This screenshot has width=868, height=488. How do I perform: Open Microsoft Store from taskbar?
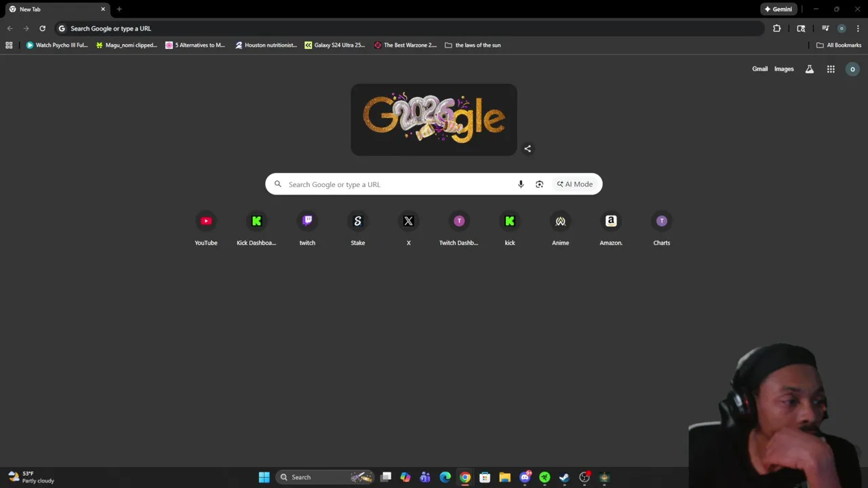click(x=485, y=477)
